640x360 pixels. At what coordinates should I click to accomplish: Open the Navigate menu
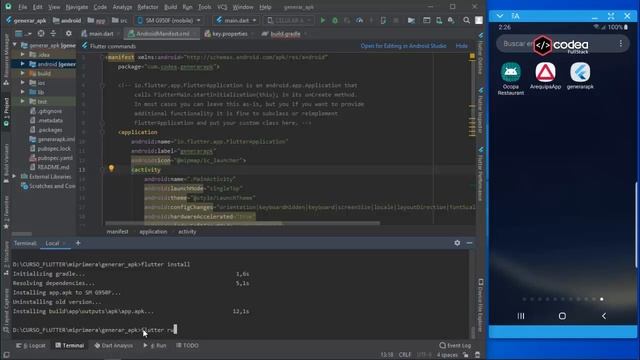point(77,7)
